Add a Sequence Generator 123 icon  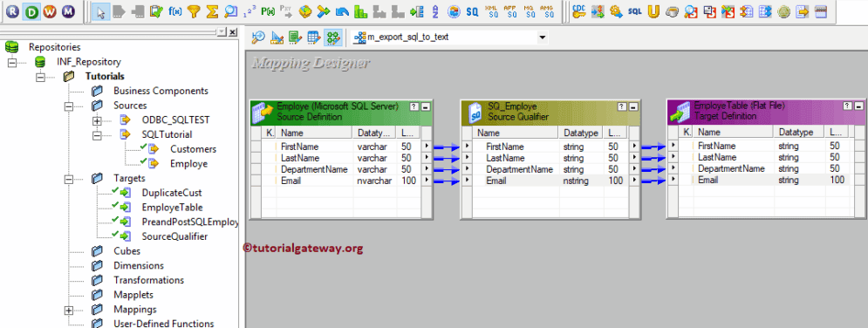pyautogui.click(x=249, y=11)
